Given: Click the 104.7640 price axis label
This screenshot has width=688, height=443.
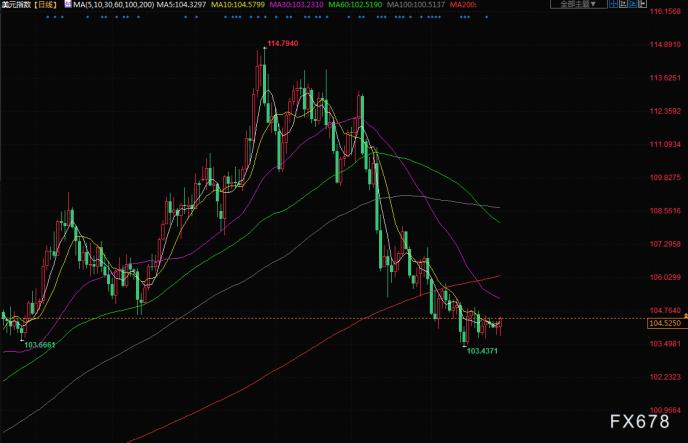Looking at the screenshot, I should 665,311.
